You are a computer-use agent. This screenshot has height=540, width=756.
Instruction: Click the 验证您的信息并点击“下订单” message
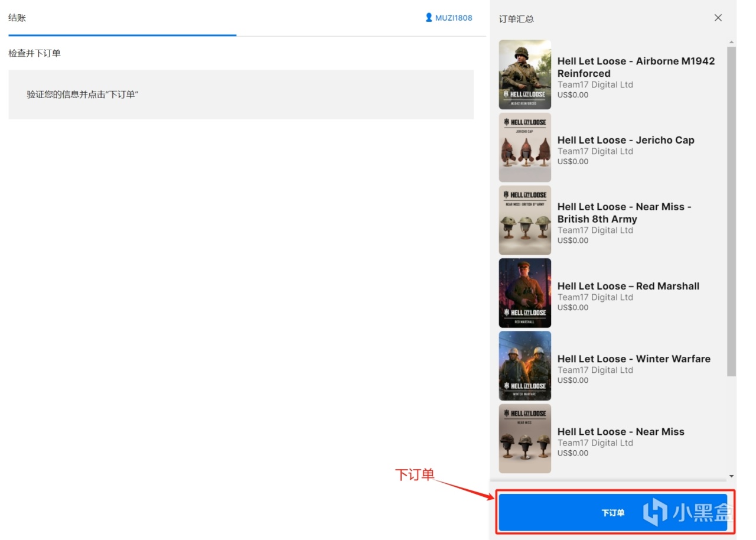click(x=83, y=95)
